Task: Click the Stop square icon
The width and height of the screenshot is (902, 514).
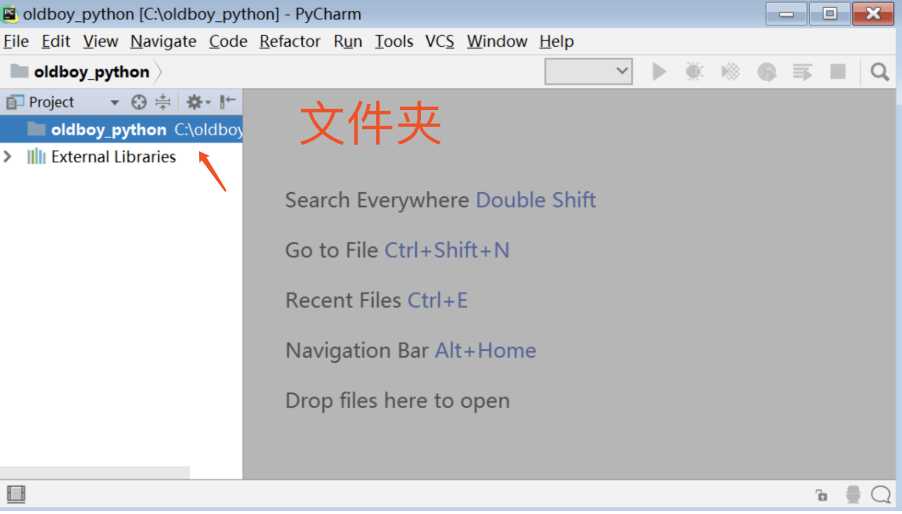Action: click(x=838, y=72)
